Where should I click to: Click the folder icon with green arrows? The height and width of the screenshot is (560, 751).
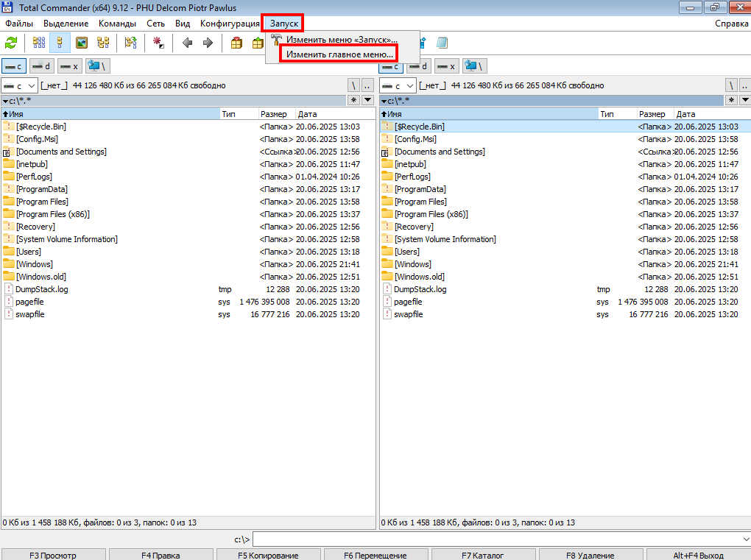pos(131,43)
